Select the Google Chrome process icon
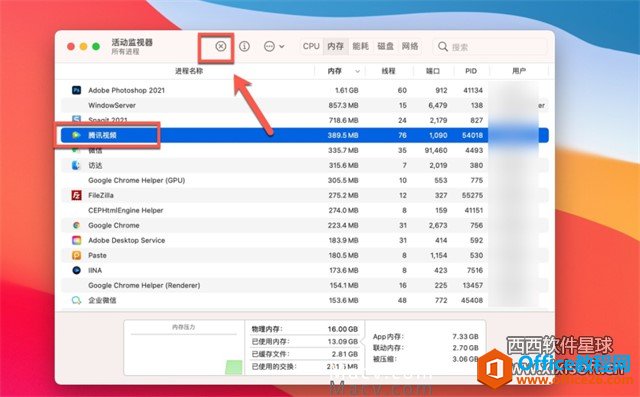Screen dimensions: 640x397 pyautogui.click(x=76, y=225)
